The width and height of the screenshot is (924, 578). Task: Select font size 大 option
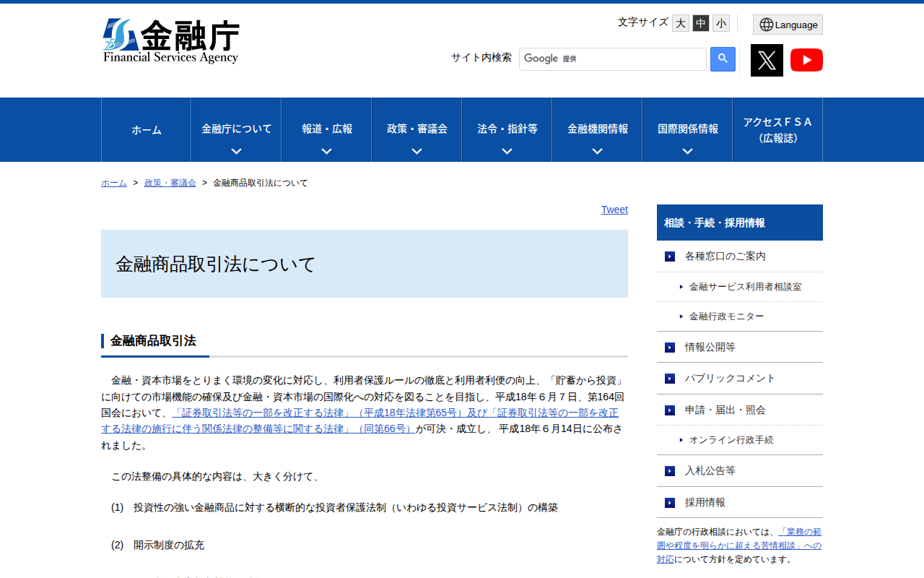(680, 23)
